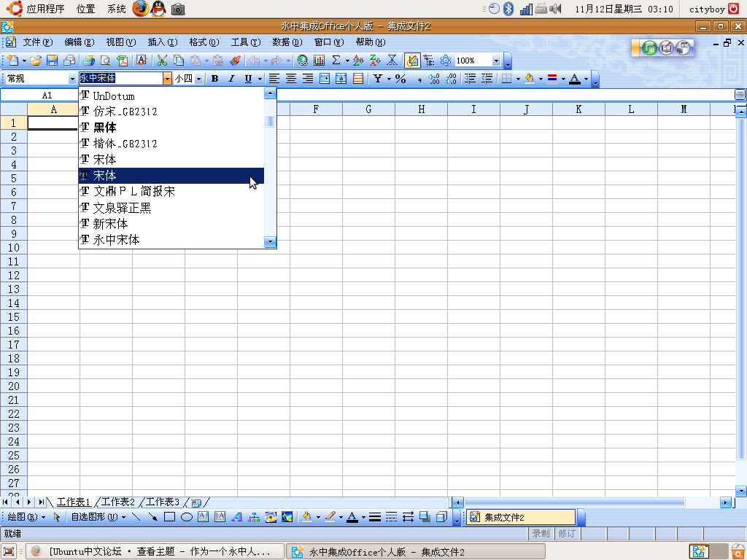Toggle Bold formatting
747x560 pixels.
click(x=215, y=79)
